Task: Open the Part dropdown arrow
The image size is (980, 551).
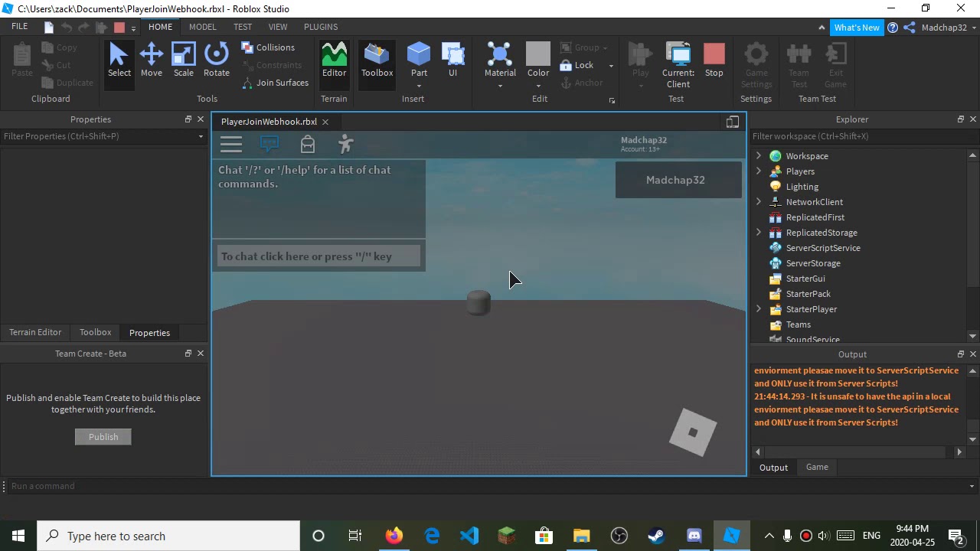Action: click(x=419, y=86)
